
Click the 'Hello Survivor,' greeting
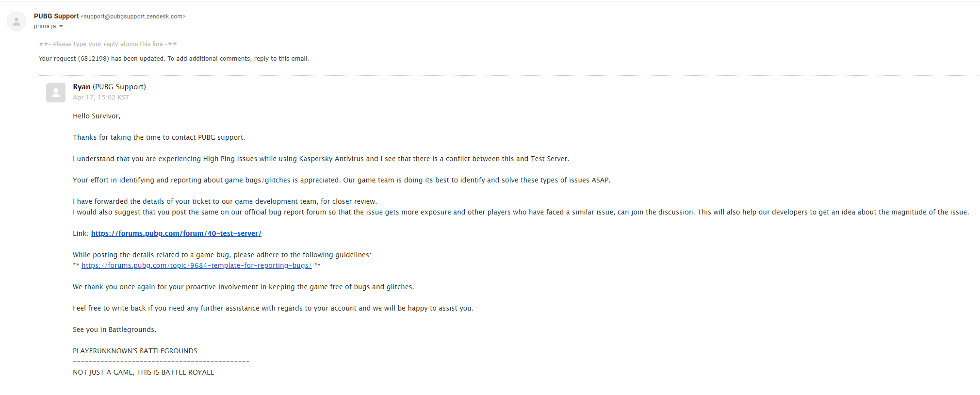tap(97, 116)
